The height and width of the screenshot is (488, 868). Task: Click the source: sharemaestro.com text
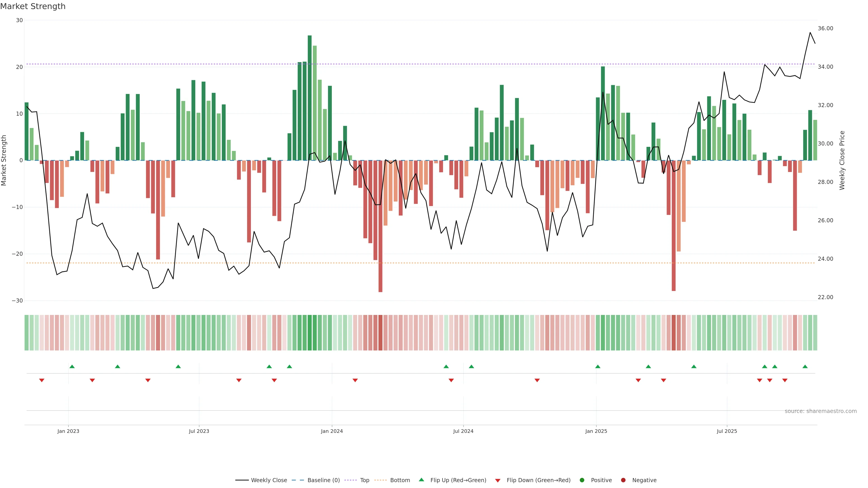point(821,411)
